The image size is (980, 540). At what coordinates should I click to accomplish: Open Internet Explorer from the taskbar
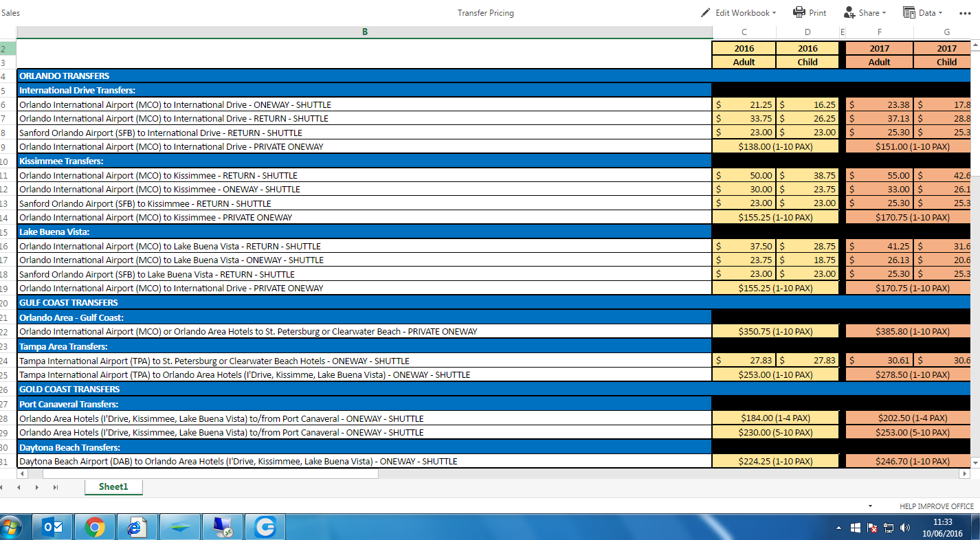137,527
